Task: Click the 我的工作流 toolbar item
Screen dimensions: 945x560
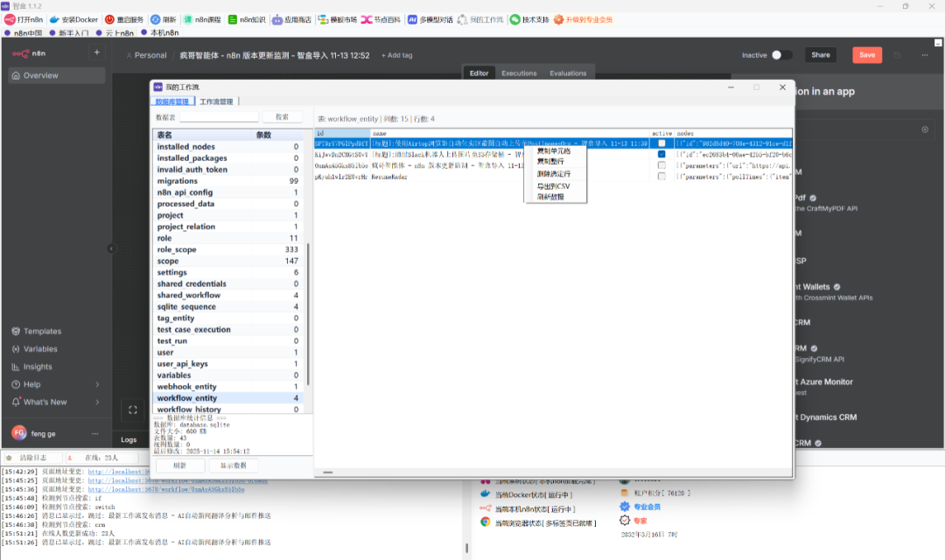Action: (480, 19)
